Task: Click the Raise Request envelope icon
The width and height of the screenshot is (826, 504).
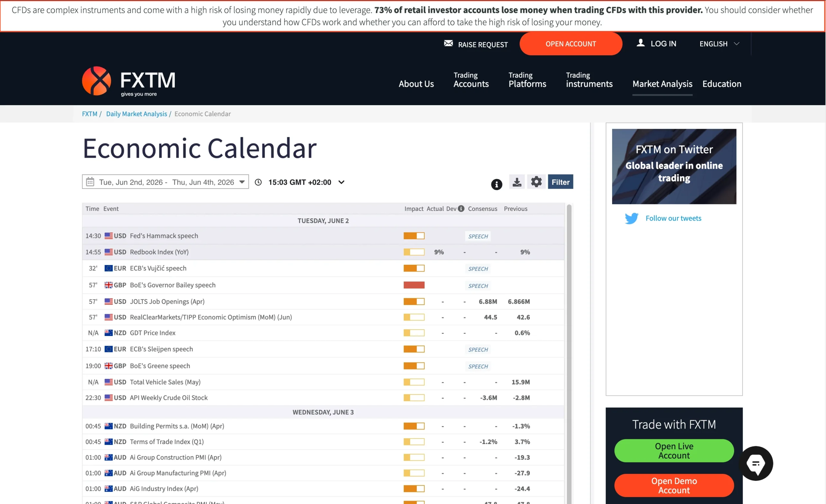Action: (x=448, y=43)
